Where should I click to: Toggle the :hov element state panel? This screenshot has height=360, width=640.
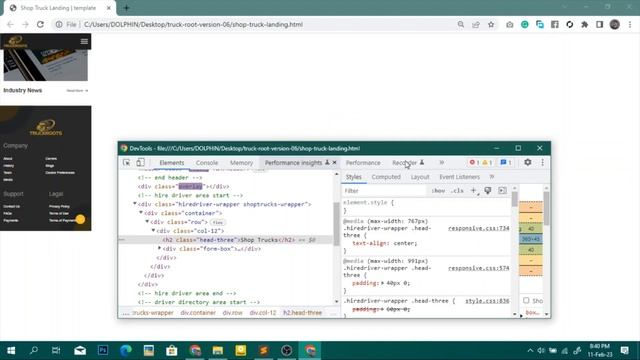coord(438,191)
